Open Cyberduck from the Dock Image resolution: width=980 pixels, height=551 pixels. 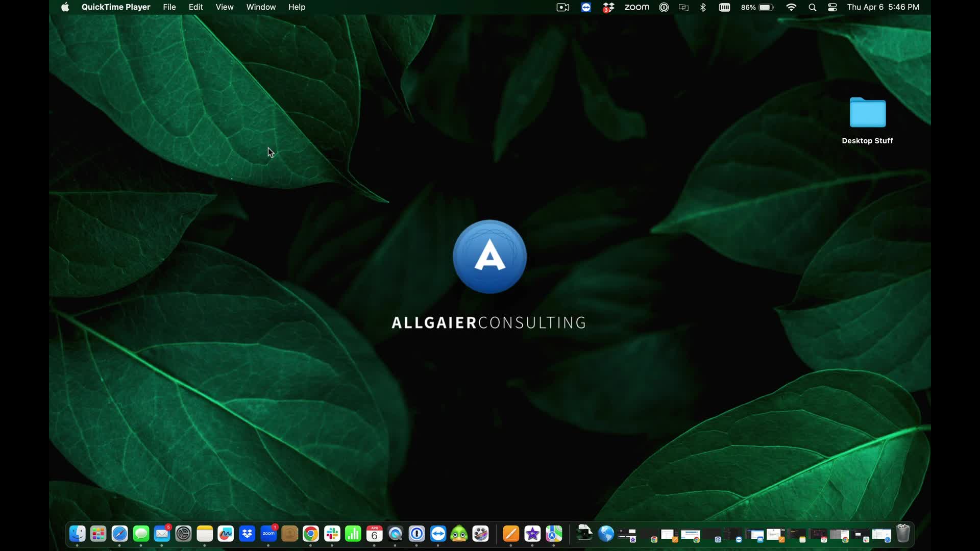click(459, 534)
